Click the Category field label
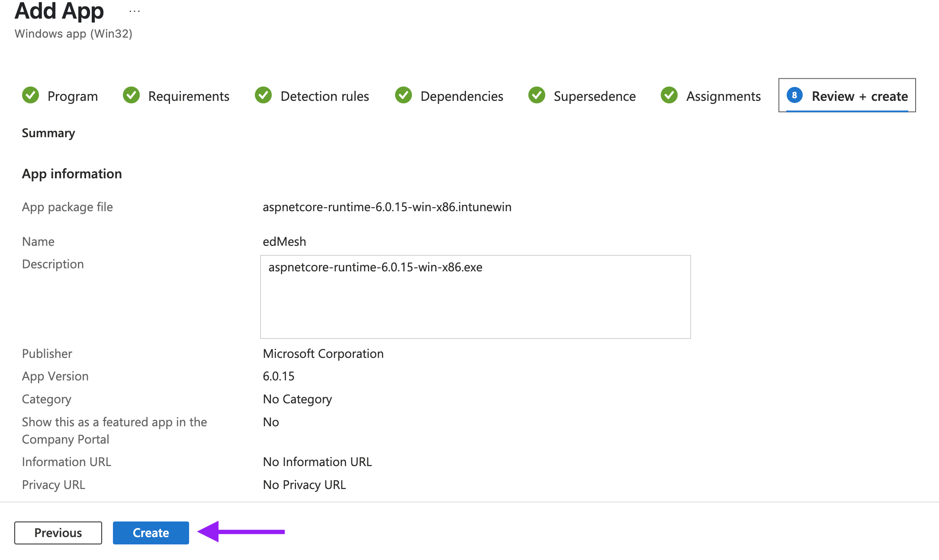 47,399
